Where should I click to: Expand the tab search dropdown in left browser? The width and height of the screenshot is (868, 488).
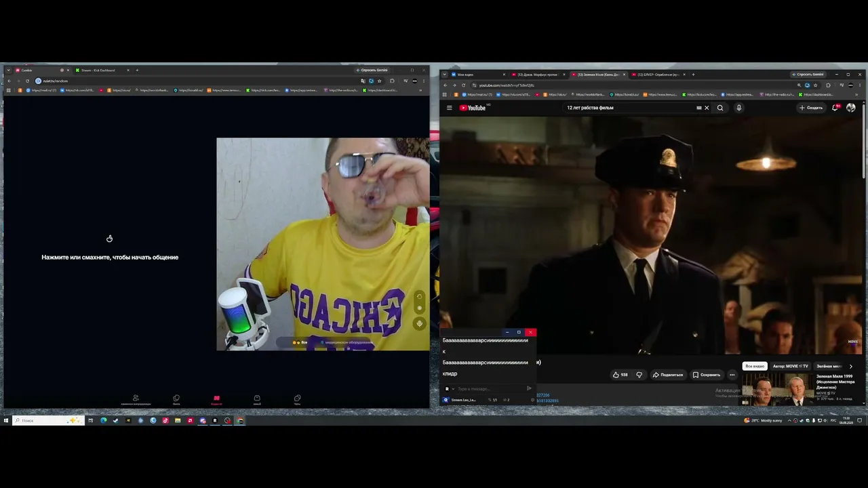[x=8, y=70]
